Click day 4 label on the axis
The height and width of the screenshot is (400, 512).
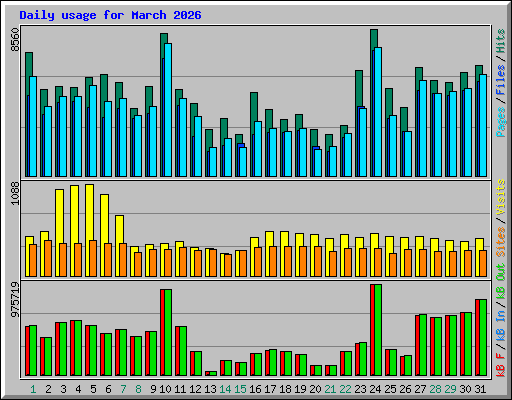[x=78, y=389]
